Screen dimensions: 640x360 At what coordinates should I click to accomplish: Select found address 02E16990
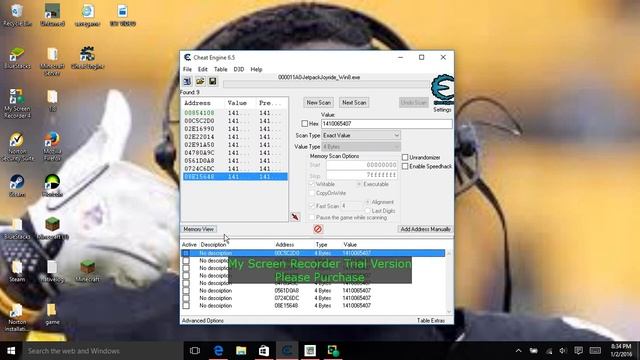click(234, 129)
